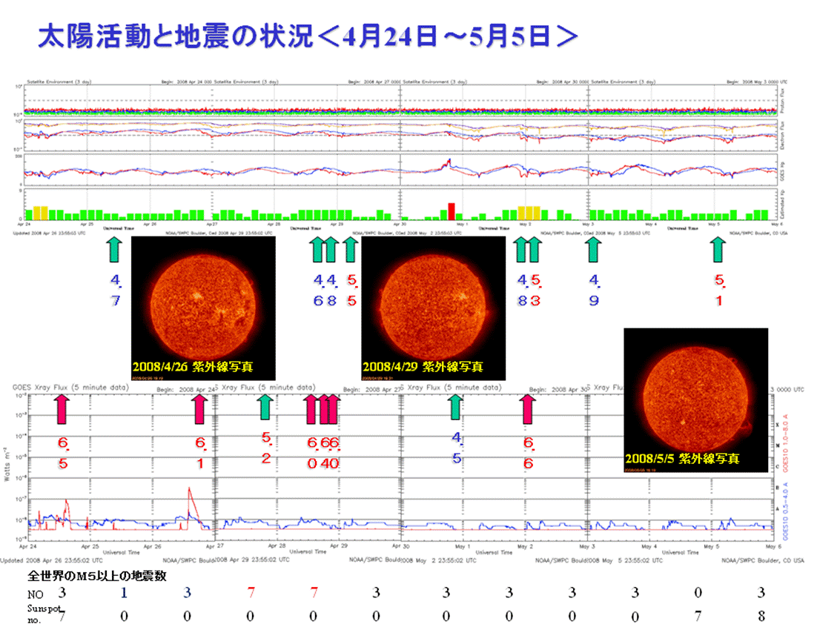Select caption text 2008/5/5 紫外線写真
Image resolution: width=840 pixels, height=630 pixels.
coord(682,459)
